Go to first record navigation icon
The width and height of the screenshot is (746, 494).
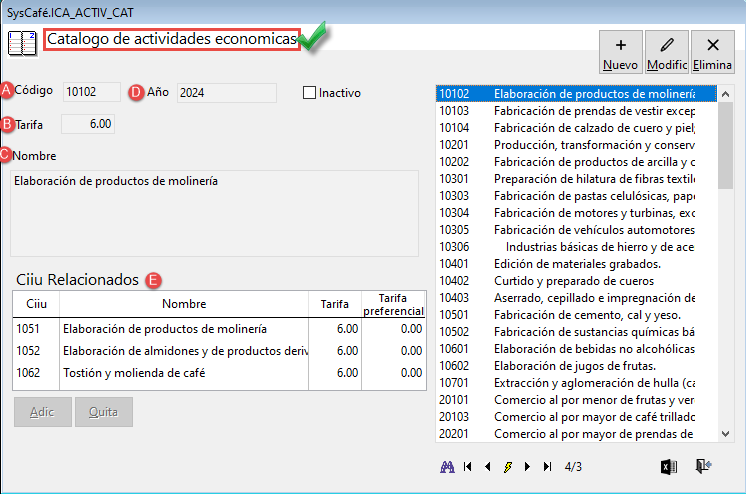467,467
